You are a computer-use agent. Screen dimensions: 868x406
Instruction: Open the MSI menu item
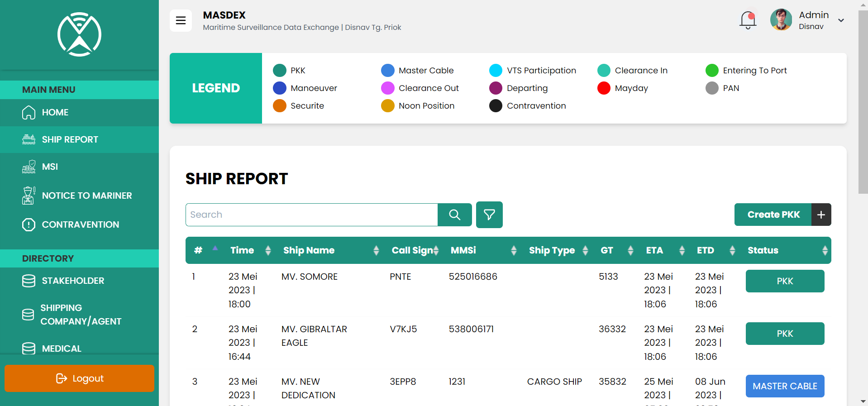point(79,167)
